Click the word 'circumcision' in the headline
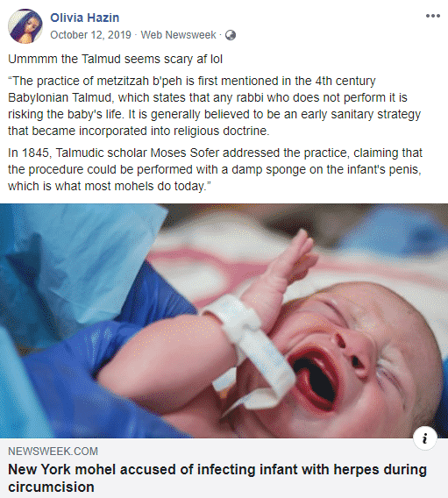Viewport: 448px width, 498px height. 51,487
